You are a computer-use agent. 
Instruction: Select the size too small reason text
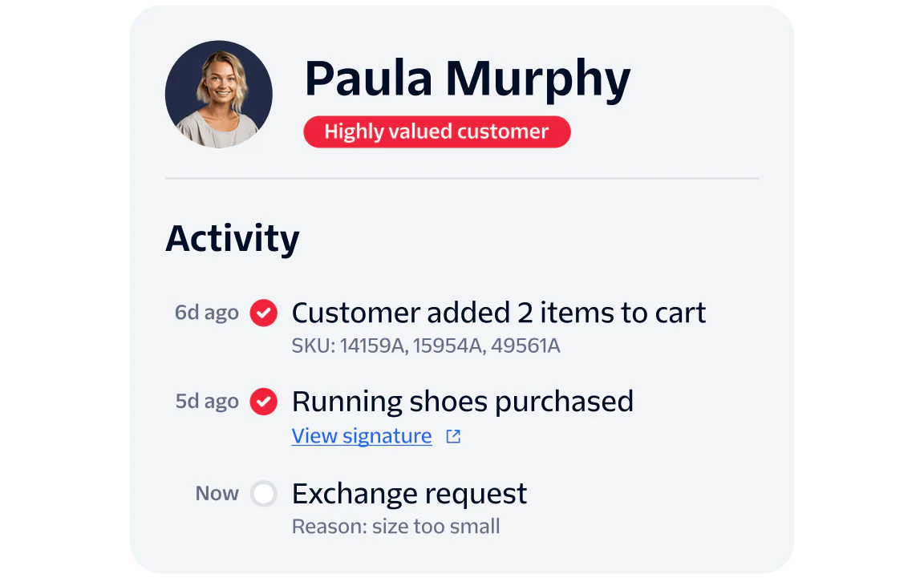[395, 527]
